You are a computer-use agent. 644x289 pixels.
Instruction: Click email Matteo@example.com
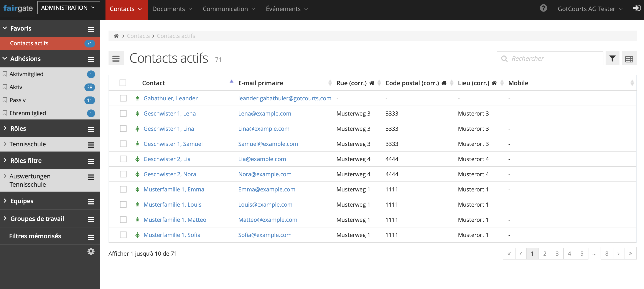[267, 220]
